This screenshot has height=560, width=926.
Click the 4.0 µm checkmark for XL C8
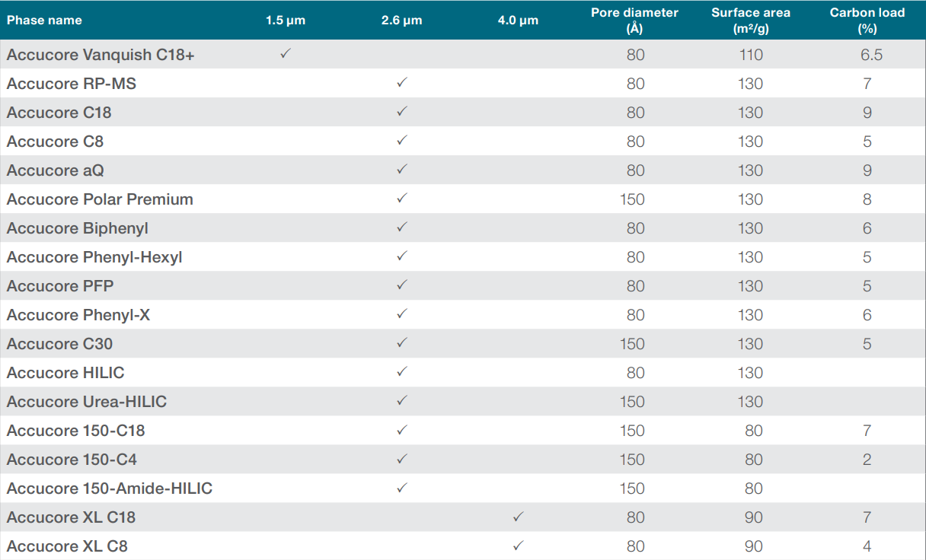(x=518, y=546)
